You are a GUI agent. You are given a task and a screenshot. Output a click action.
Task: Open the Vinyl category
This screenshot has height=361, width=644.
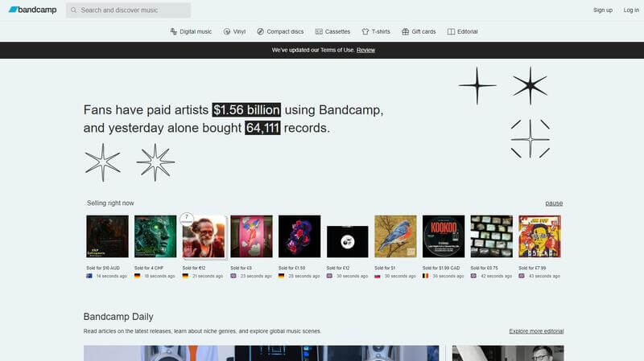(x=234, y=31)
